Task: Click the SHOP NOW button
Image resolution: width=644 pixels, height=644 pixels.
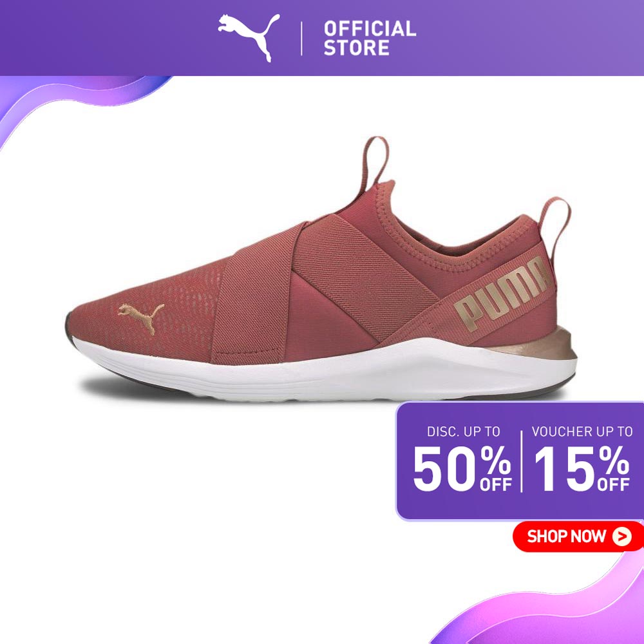Action: [578, 536]
